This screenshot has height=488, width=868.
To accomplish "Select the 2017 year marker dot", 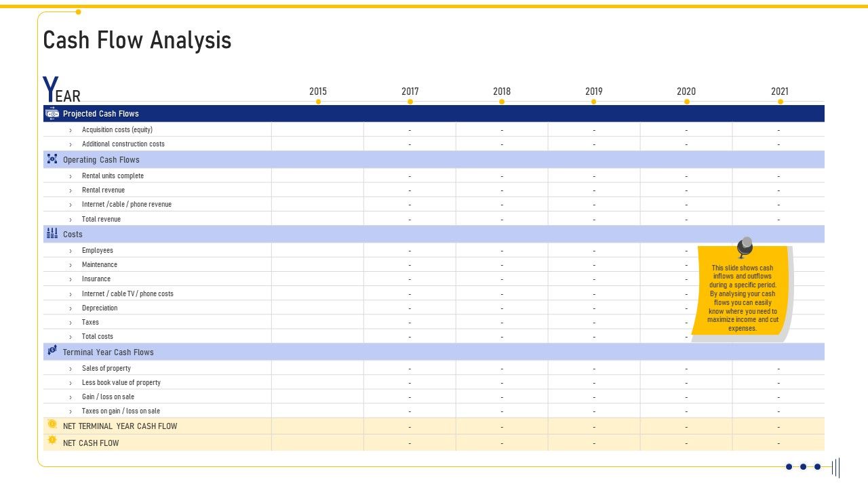I will pyautogui.click(x=410, y=102).
